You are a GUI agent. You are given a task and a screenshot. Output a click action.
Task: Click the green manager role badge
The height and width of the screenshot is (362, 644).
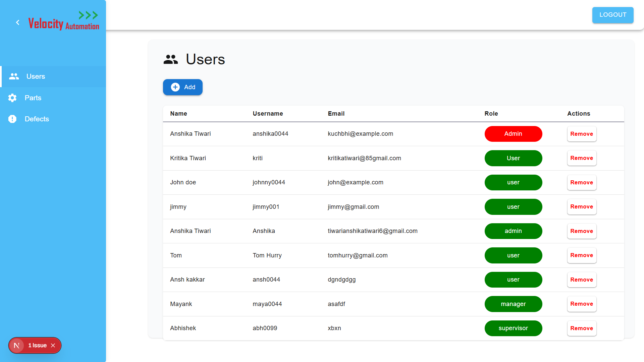513,304
